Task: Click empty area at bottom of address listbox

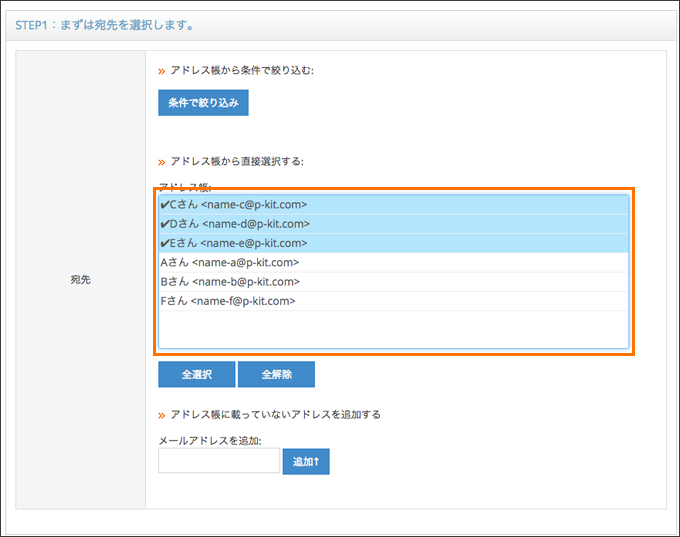Action: click(x=394, y=329)
